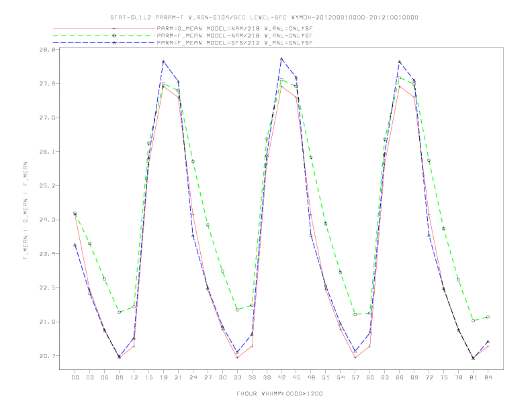Click the y-axis label 26.1
The width and height of the screenshot is (532, 411).
tap(47, 152)
